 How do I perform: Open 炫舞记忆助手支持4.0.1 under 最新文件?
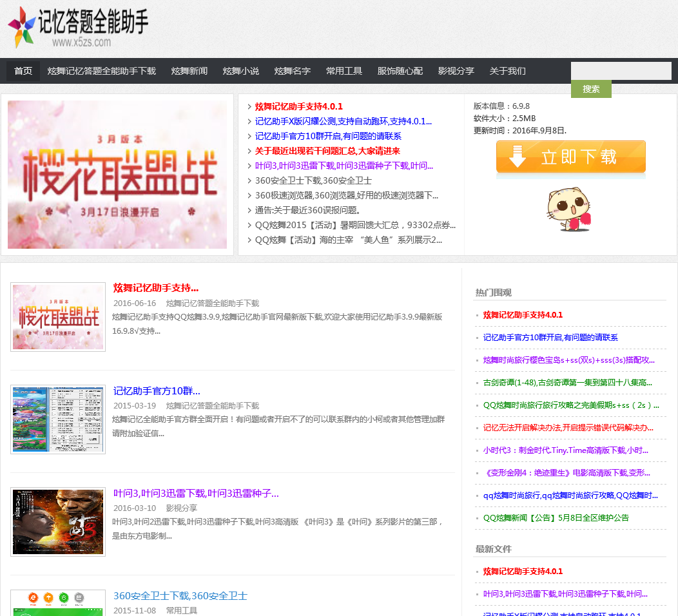click(x=523, y=571)
